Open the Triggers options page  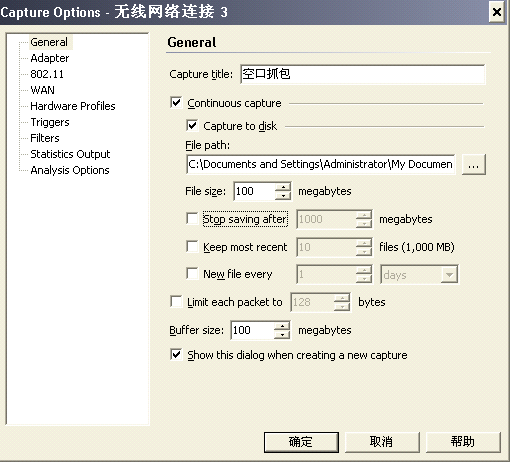pos(50,122)
